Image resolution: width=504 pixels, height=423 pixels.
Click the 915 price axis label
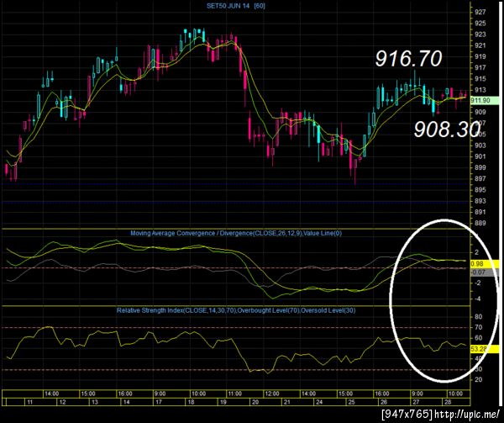coord(480,79)
